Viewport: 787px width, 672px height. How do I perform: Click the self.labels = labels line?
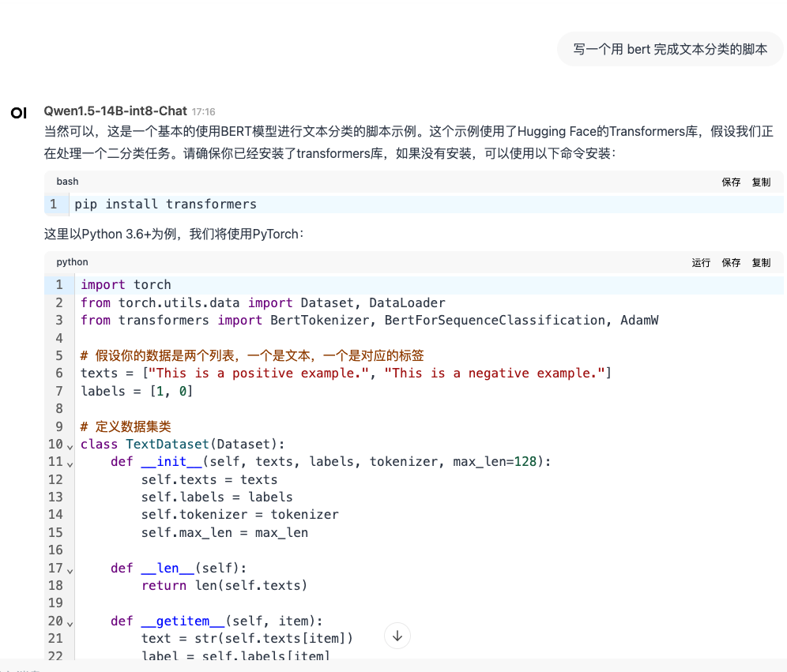(217, 497)
